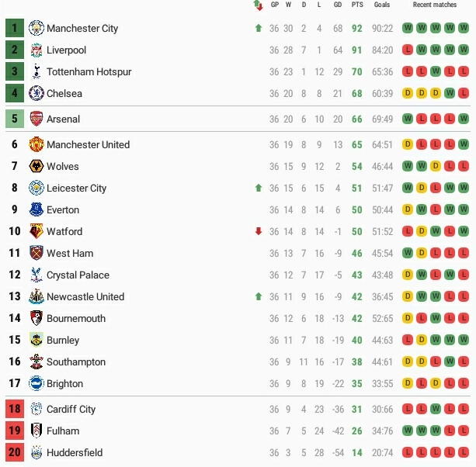Sort table by GD column header
Viewport: 476px width, 467px height.
[x=338, y=5]
